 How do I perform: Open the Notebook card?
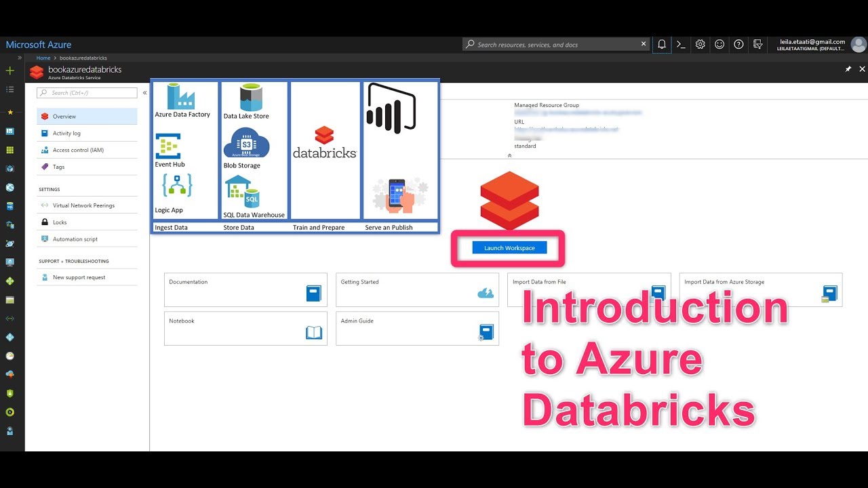(x=245, y=329)
